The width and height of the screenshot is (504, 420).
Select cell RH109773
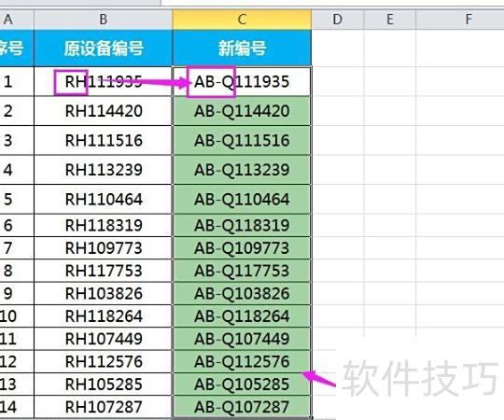pos(104,248)
